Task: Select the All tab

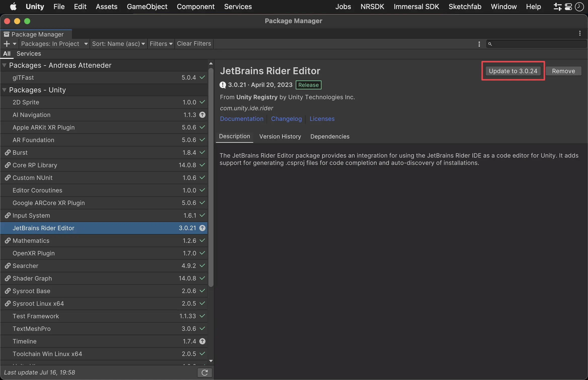Action: [7, 54]
